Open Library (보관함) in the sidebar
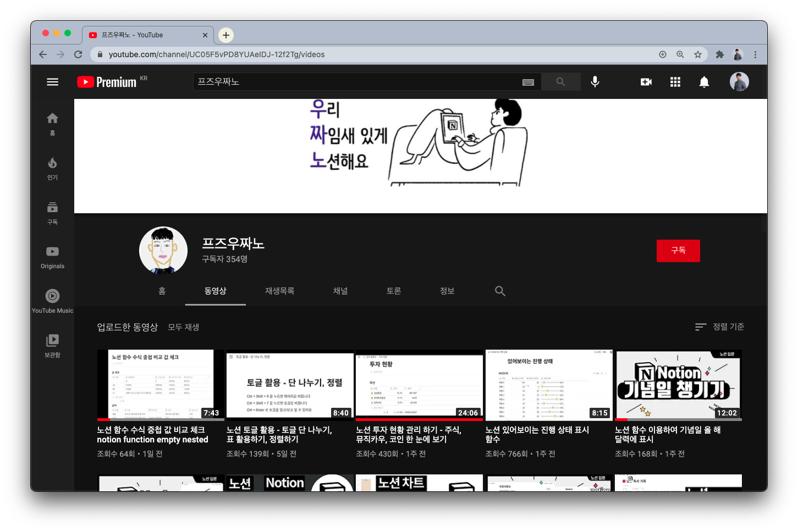The image size is (798, 532). pos(52,347)
